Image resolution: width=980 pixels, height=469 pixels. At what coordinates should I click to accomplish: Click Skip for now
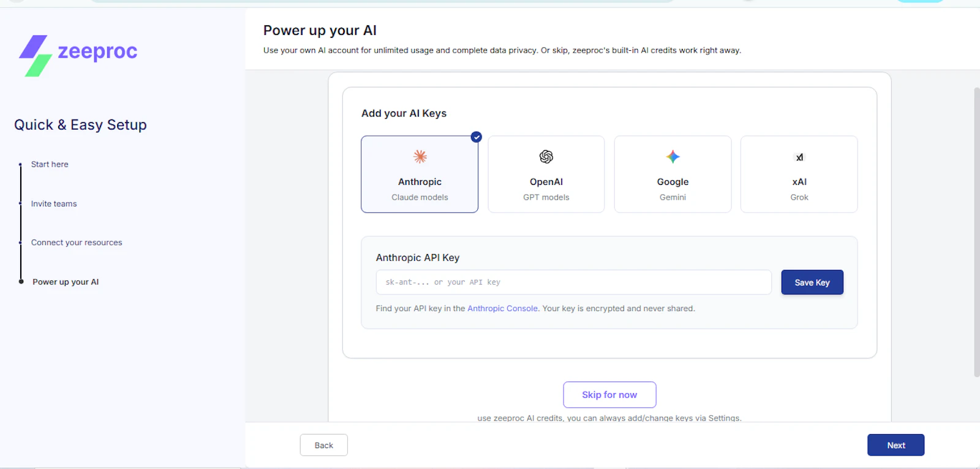coord(609,395)
